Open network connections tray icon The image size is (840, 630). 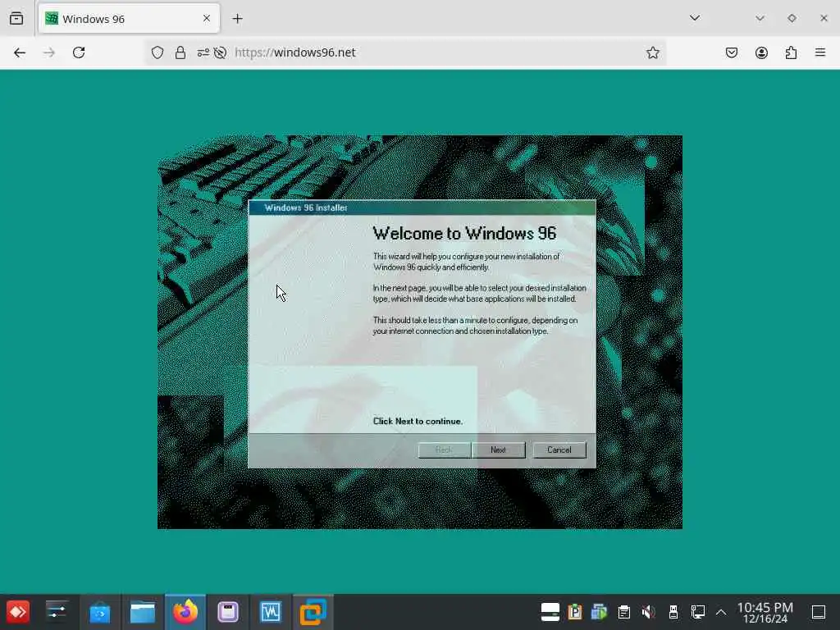[x=698, y=612]
